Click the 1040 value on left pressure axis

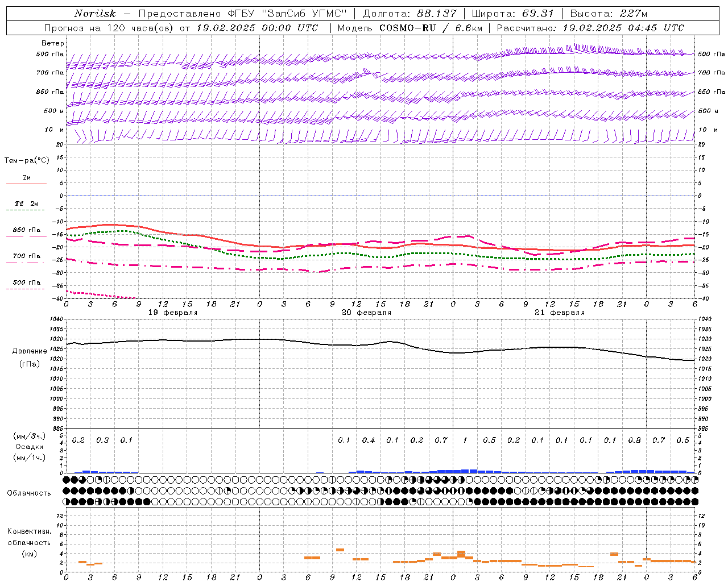coord(56,319)
